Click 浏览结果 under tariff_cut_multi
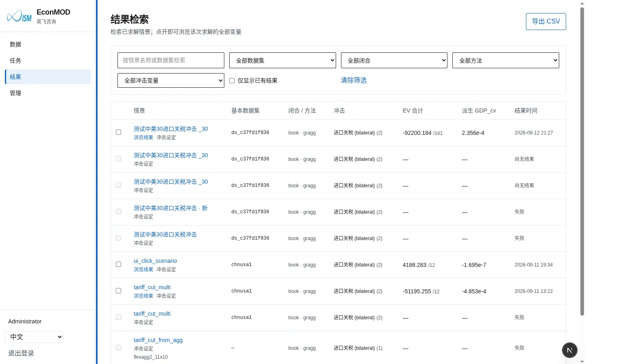 tap(143, 296)
